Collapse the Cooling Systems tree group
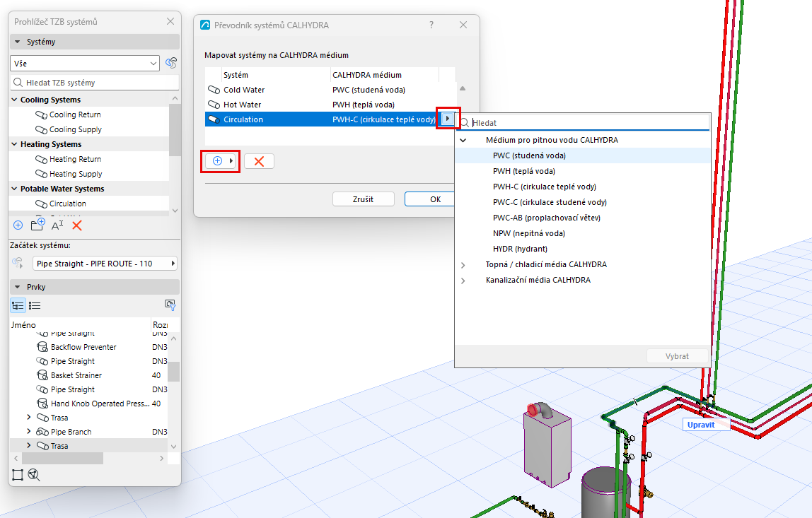The width and height of the screenshot is (812, 518). [14, 100]
